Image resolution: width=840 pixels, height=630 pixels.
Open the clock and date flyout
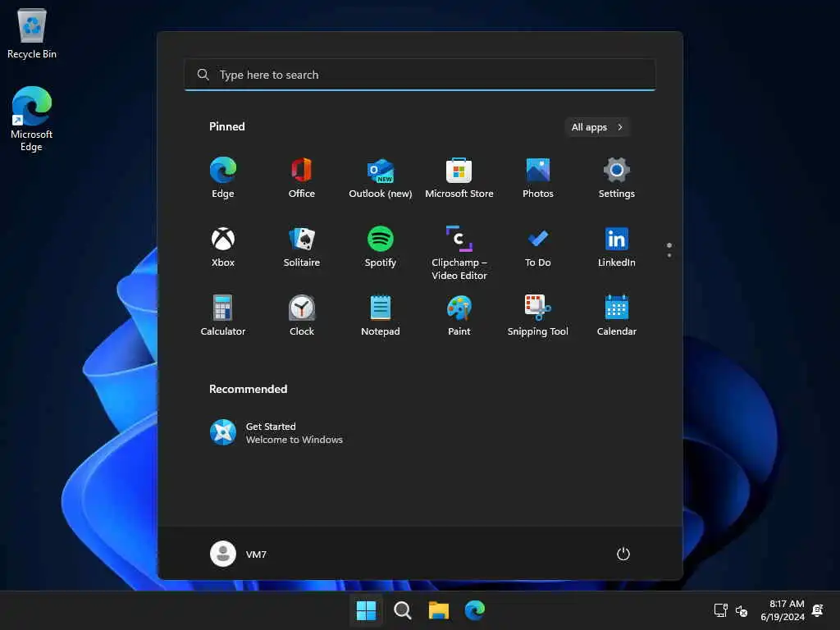point(782,610)
